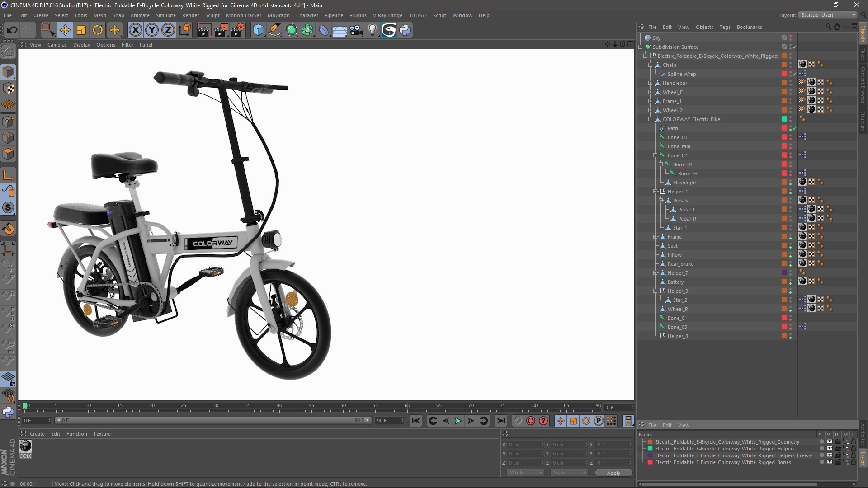Collapse the Subdivision Surface tree node
The image size is (868, 488).
pos(641,47)
